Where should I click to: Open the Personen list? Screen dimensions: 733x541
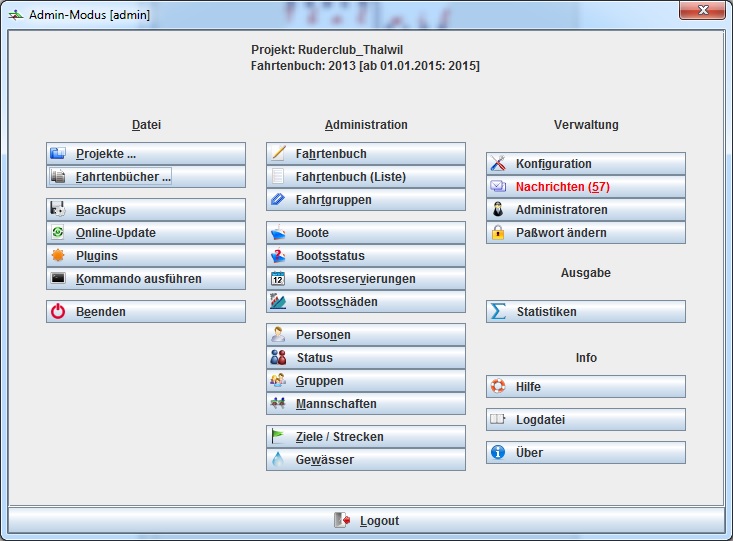point(366,335)
